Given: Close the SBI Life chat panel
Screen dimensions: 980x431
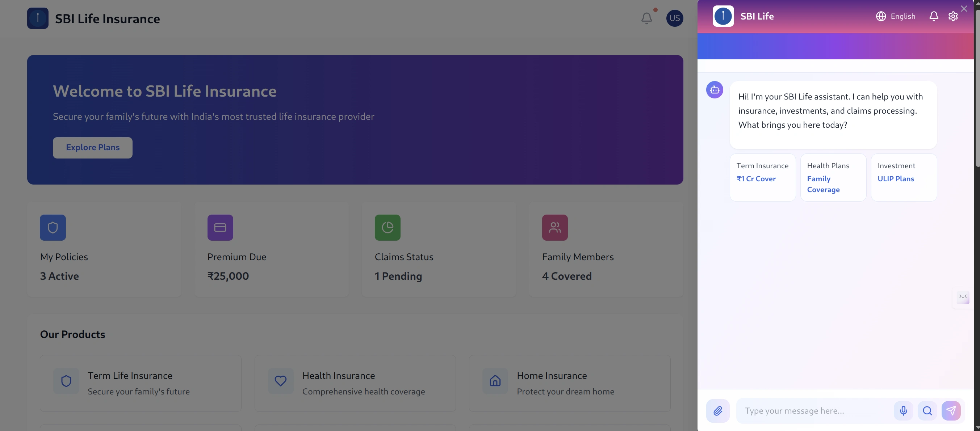Looking at the screenshot, I should click(x=964, y=8).
